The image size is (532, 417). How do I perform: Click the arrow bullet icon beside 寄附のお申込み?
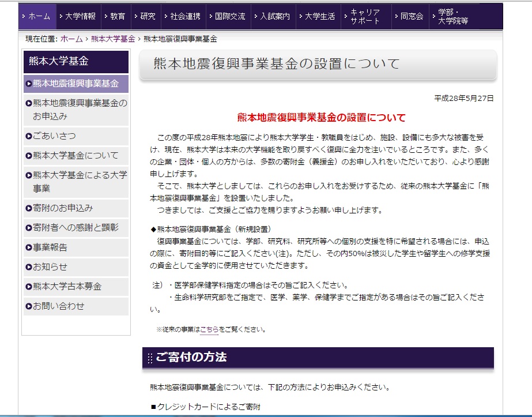click(x=29, y=208)
